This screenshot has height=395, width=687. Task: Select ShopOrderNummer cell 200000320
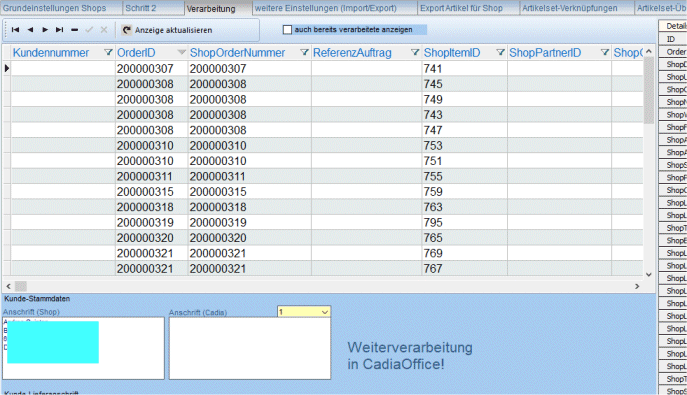(250, 238)
